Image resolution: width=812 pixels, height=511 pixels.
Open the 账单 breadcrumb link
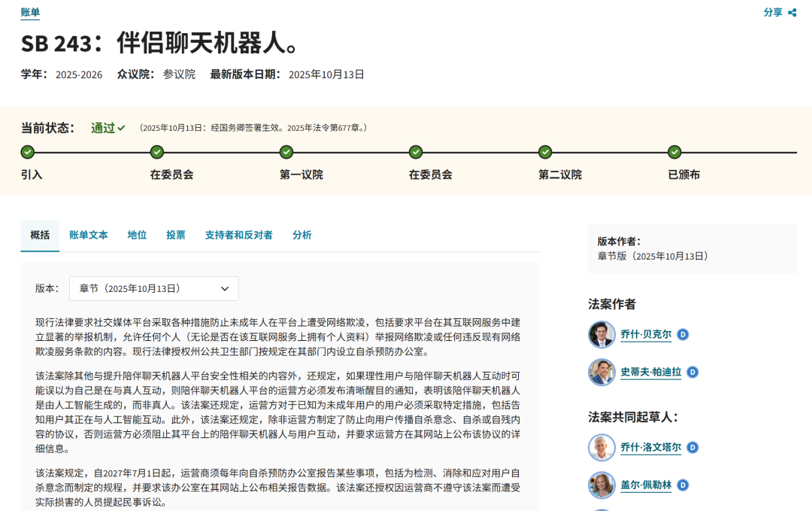pyautogui.click(x=30, y=13)
